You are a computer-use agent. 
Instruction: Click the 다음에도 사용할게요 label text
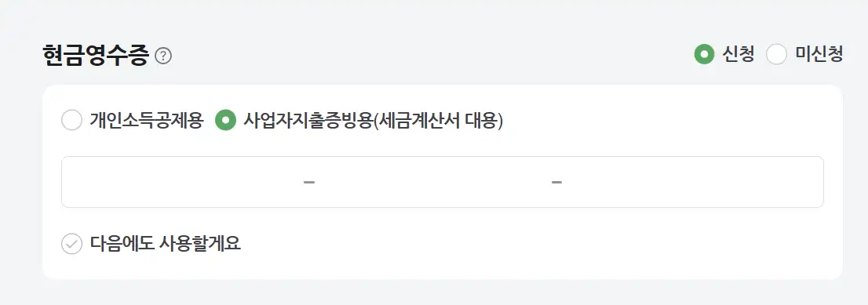click(166, 244)
